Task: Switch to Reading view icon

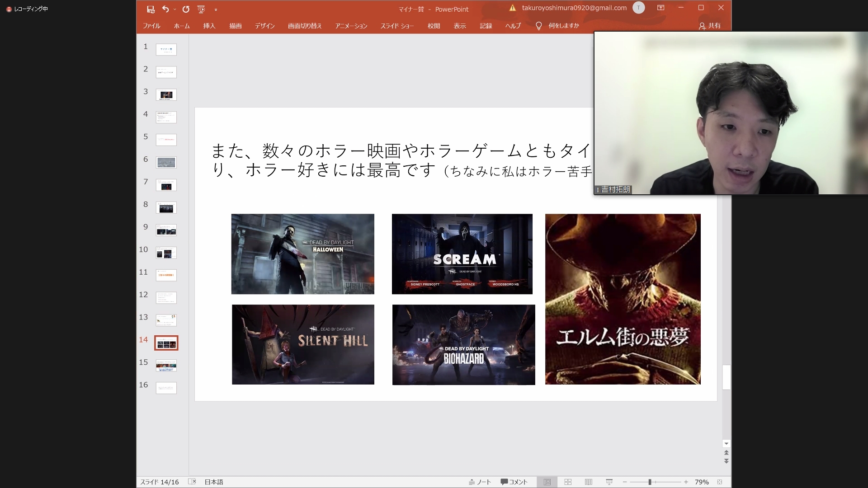Action: tap(589, 482)
